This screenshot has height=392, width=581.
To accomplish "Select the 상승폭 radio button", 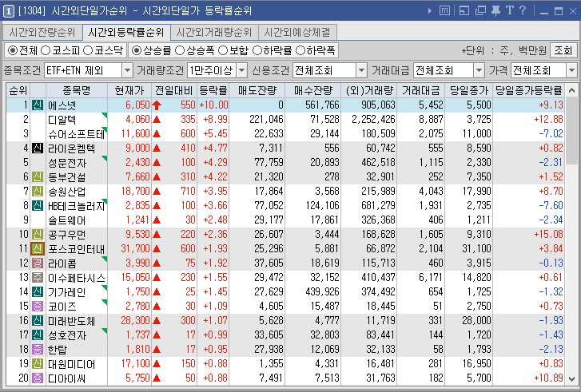I will [180, 50].
